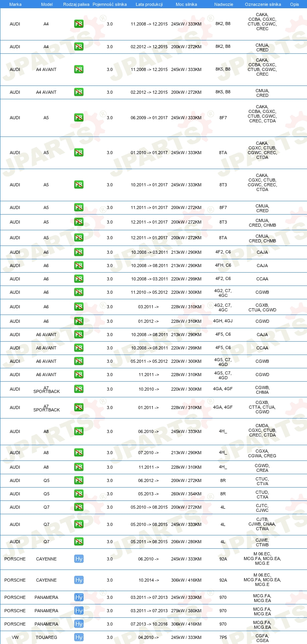The image size is (307, 644).
Task: Select the '10.2014 ->' production cell
Action: point(149,580)
